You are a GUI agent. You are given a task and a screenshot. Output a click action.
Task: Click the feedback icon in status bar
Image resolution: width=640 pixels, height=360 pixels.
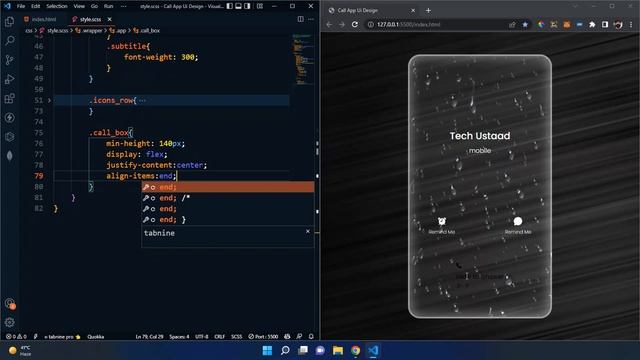[299, 337]
